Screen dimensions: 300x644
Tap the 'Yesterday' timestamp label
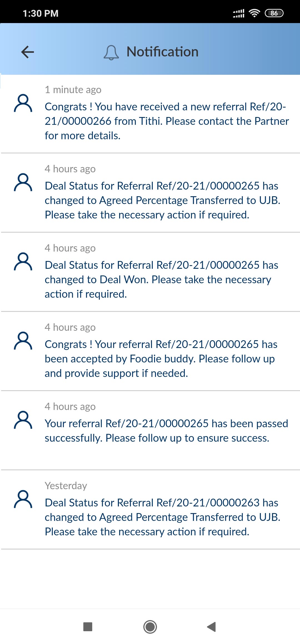[66, 486]
